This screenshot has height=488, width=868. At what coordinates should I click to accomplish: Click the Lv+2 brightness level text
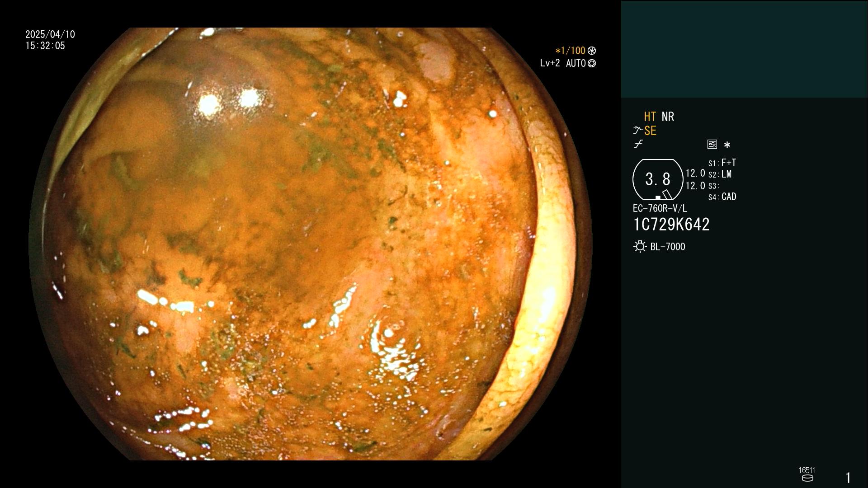tap(550, 63)
